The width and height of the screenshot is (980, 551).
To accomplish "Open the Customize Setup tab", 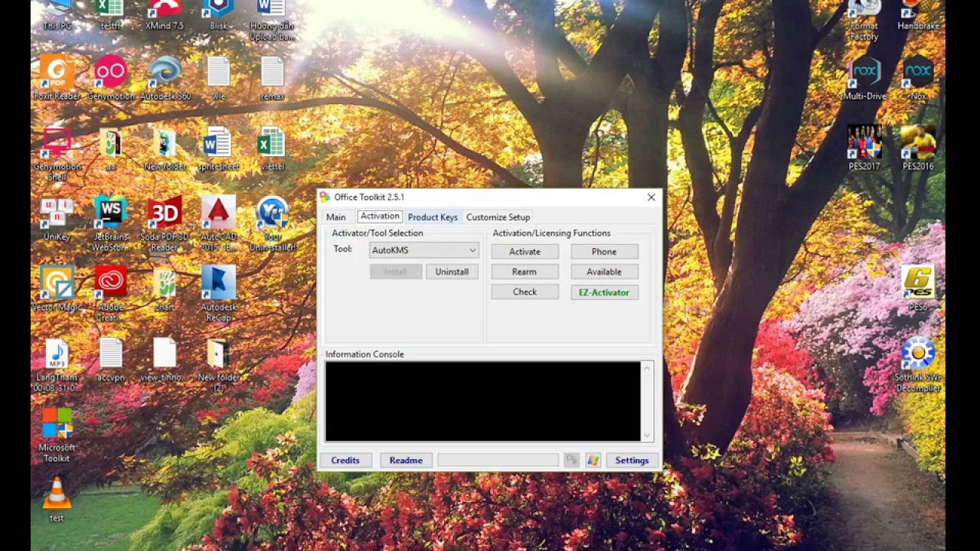I will pos(498,217).
